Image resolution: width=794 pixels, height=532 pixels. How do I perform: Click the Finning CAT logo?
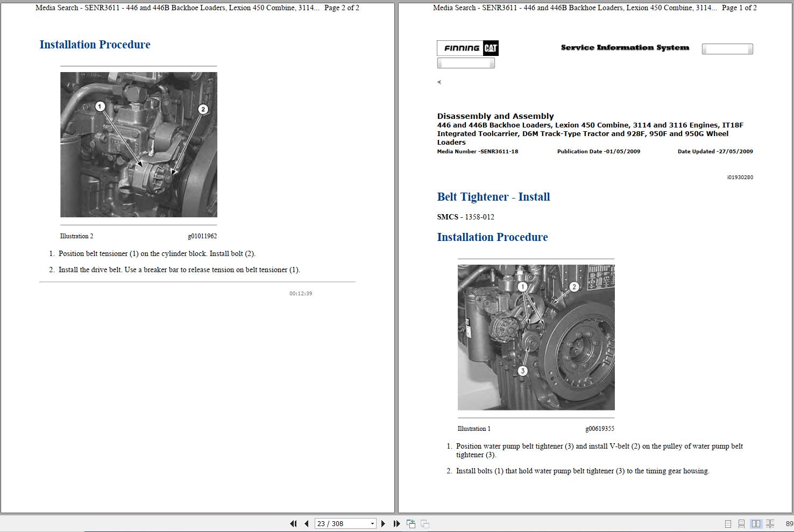[x=467, y=48]
